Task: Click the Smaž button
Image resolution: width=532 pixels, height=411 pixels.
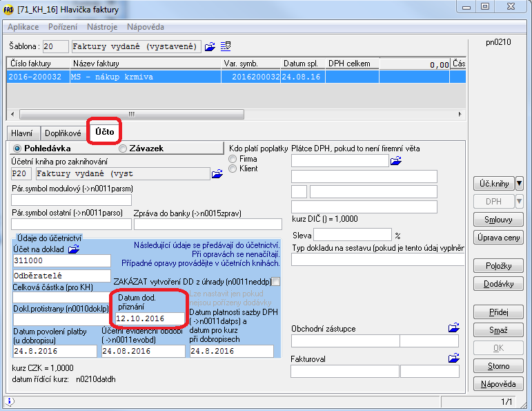Action: [498, 329]
